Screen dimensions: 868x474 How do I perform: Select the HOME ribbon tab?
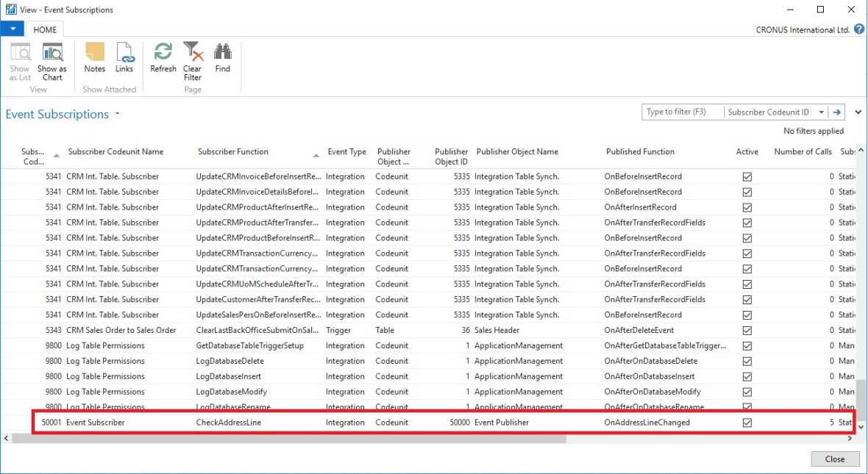point(45,29)
